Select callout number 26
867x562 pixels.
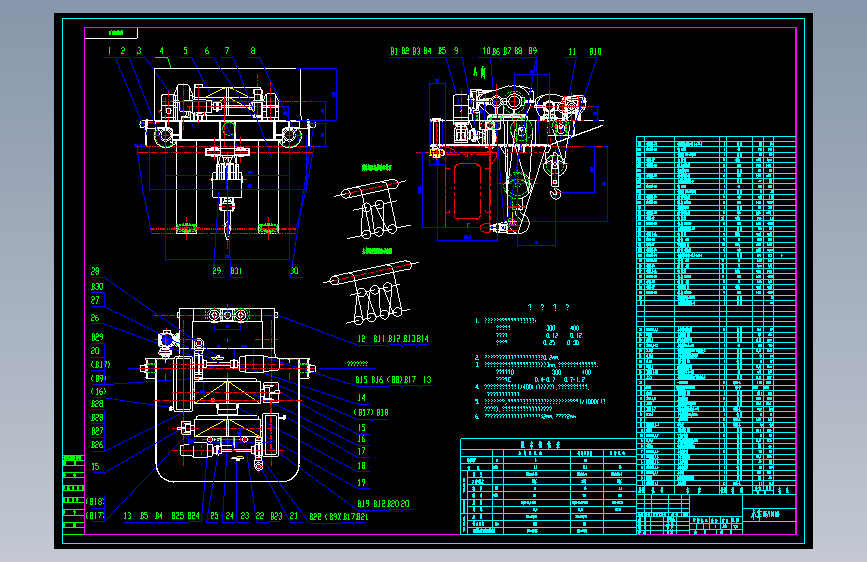[x=95, y=318]
